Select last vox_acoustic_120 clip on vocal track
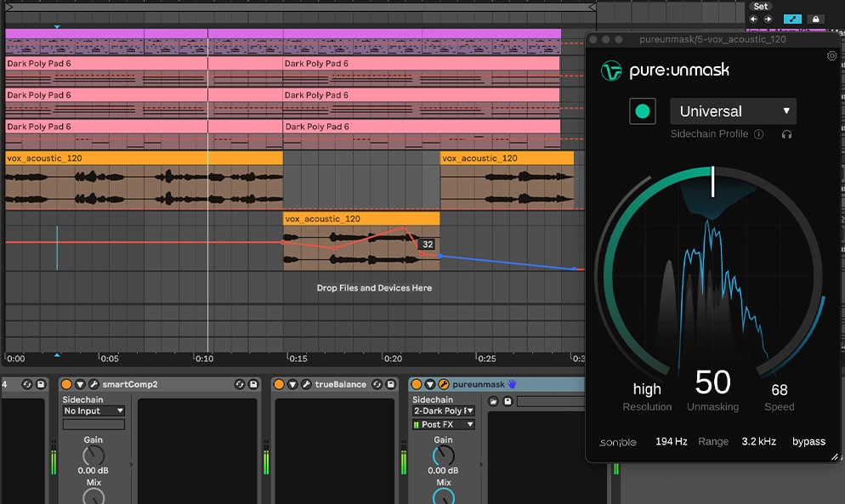The image size is (845, 504). (x=508, y=158)
